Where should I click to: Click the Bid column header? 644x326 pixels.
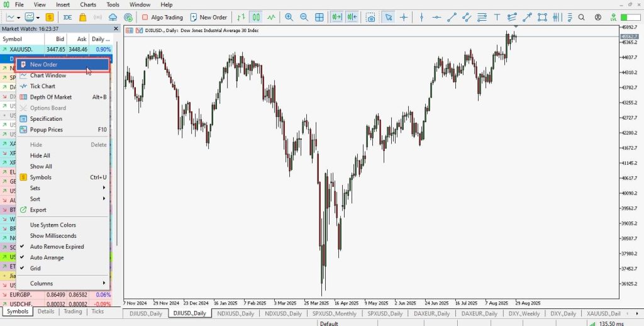click(x=55, y=39)
